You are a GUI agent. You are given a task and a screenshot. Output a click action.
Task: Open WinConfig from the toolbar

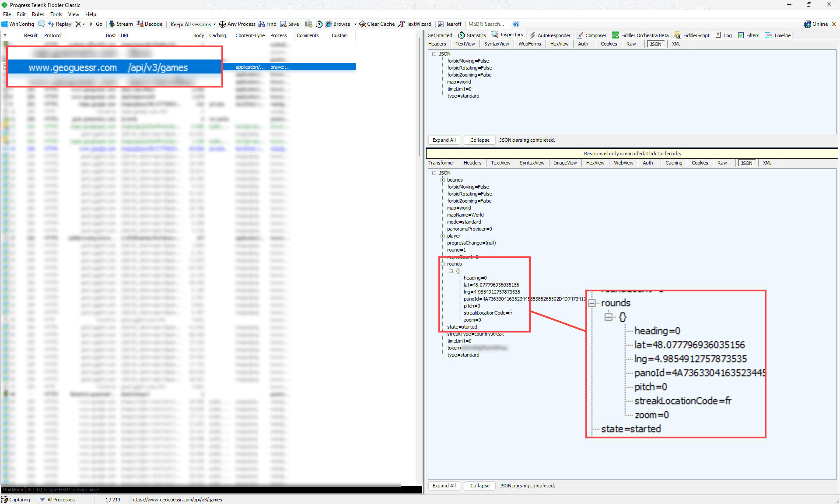18,24
